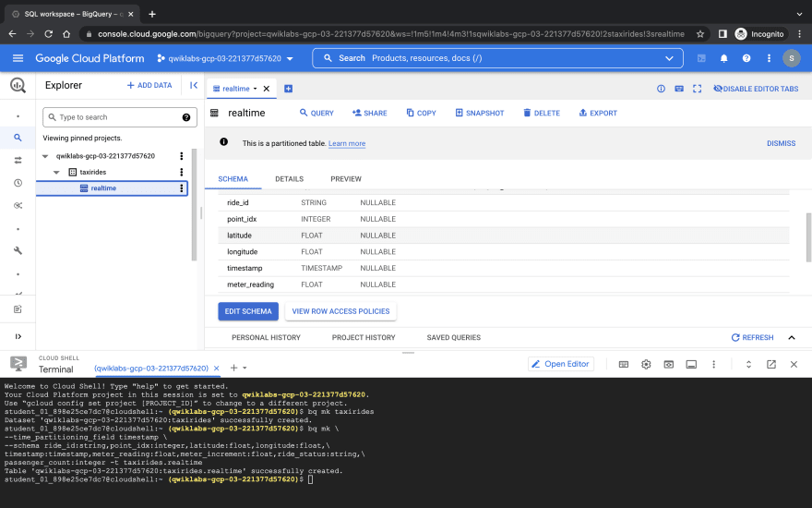Open Cloud Shell in new window
The width and height of the screenshot is (812, 508).
point(771,365)
